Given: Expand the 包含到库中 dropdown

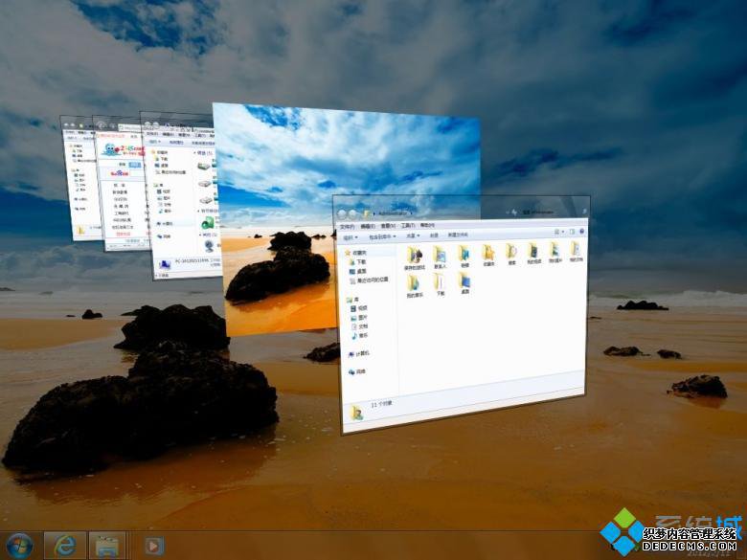Looking at the screenshot, I should pos(382,236).
